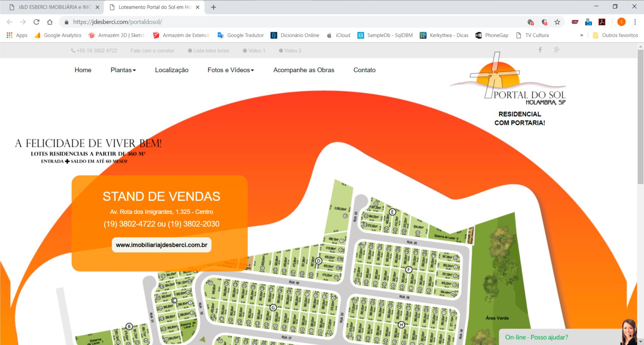Expand the Fotos e Vídeos dropdown
Viewport: 644px width, 345px height.
click(x=230, y=70)
